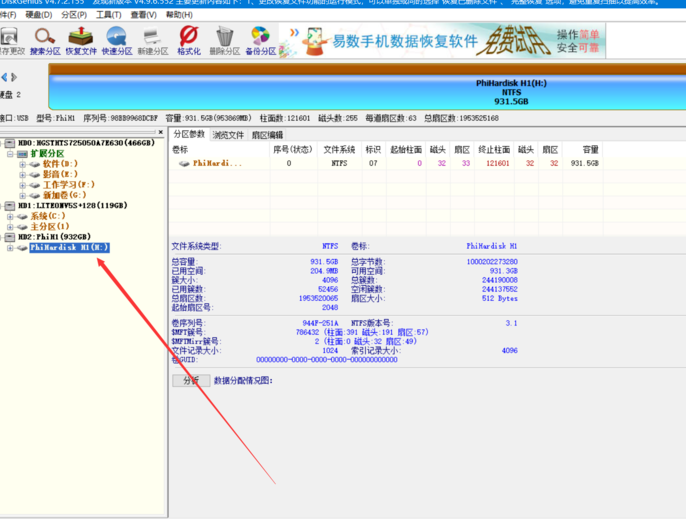This screenshot has height=519, width=686.
Task: Select the 分区参数 tab
Action: coord(189,134)
